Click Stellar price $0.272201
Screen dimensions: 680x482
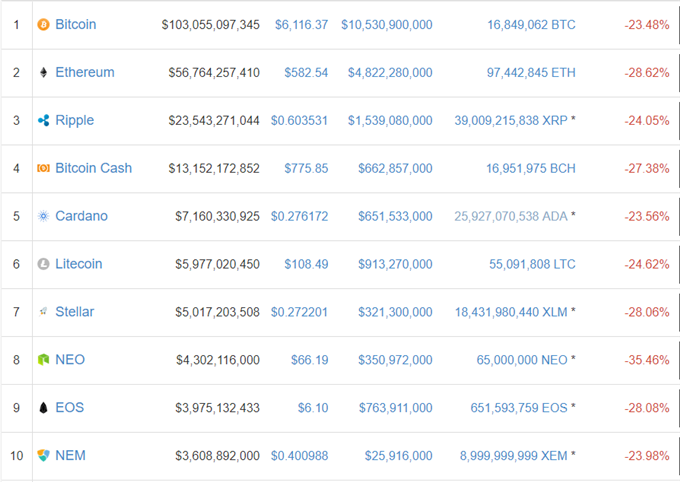[x=299, y=312]
